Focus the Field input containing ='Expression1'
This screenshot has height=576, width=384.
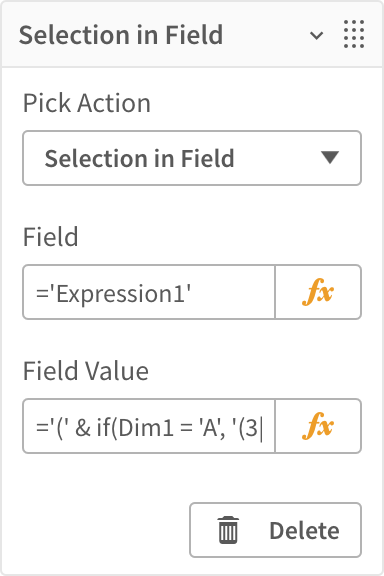(149, 292)
